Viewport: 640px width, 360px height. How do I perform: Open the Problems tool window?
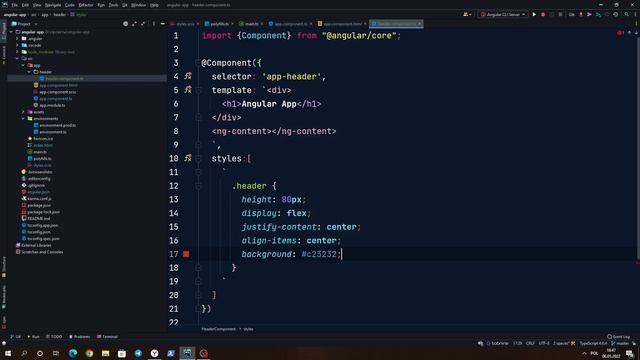[x=80, y=337]
